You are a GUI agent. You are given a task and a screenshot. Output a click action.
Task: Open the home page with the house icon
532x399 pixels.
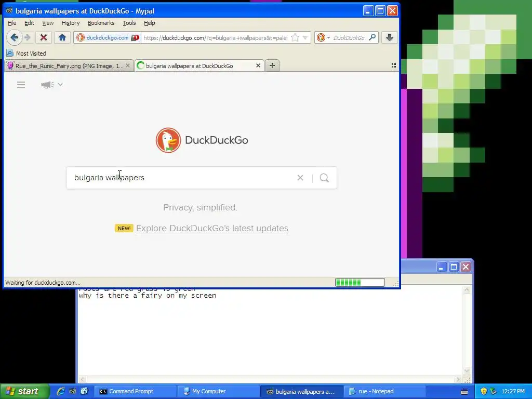coord(62,37)
